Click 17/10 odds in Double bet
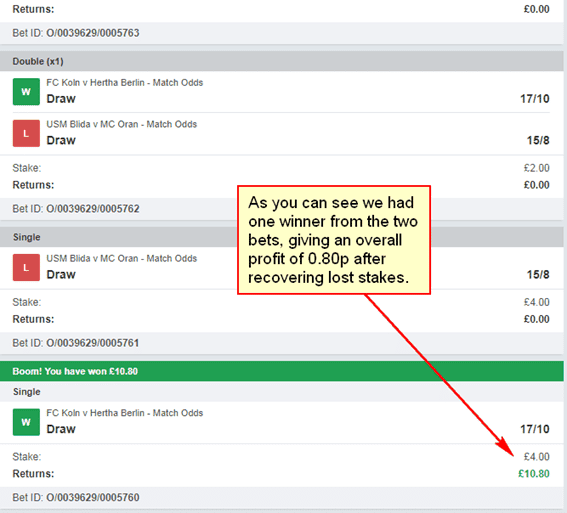Screen dimensions: 567x513 pyautogui.click(x=535, y=99)
